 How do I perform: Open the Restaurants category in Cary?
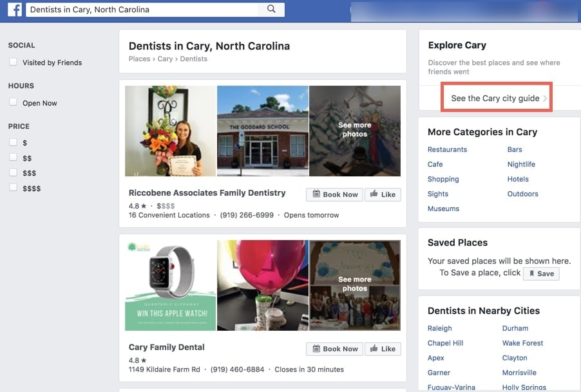coord(447,149)
